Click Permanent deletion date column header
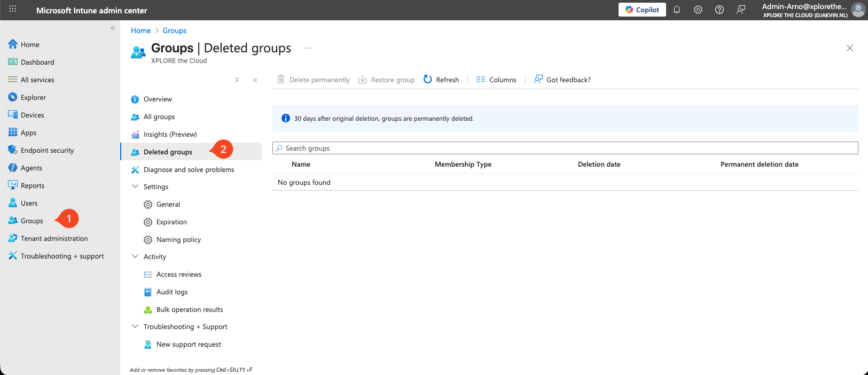The height and width of the screenshot is (375, 868). click(760, 165)
